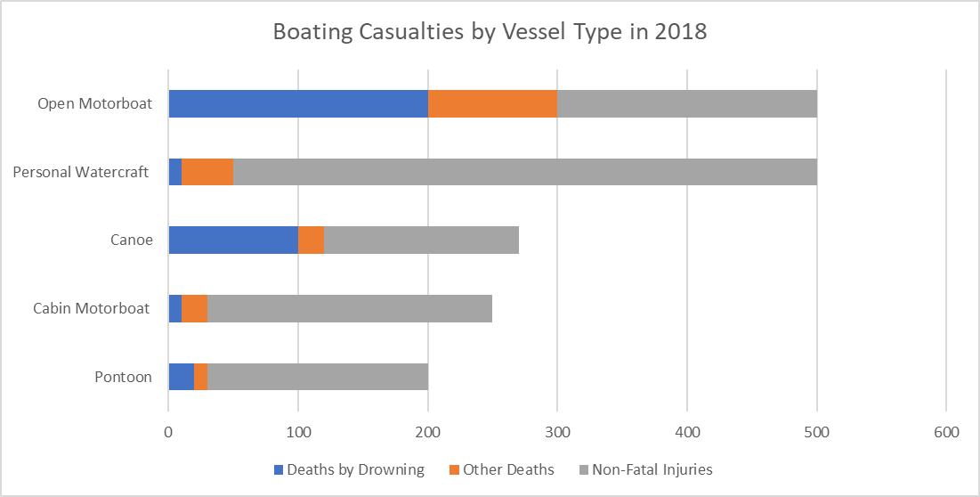Click the Open Motorboat orange Other Deaths segment
Image resolution: width=980 pixels, height=497 pixels.
pyautogui.click(x=492, y=104)
